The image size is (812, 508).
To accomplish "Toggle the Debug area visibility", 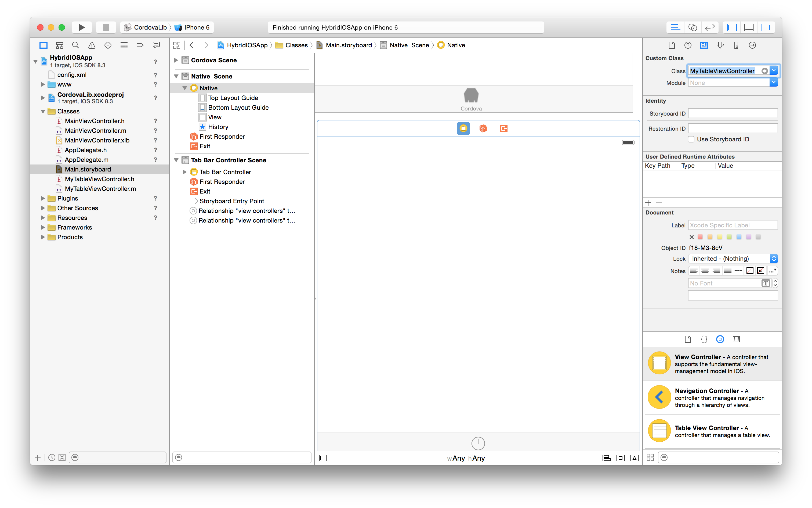I will tap(749, 27).
